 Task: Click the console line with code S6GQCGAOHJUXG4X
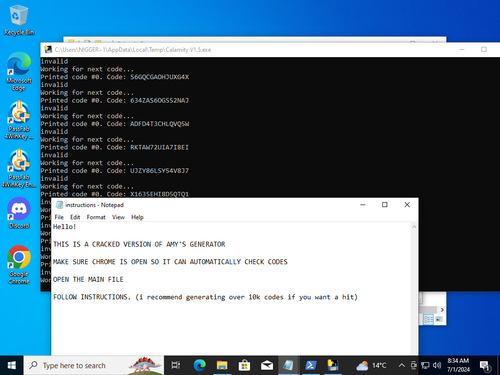[x=115, y=77]
